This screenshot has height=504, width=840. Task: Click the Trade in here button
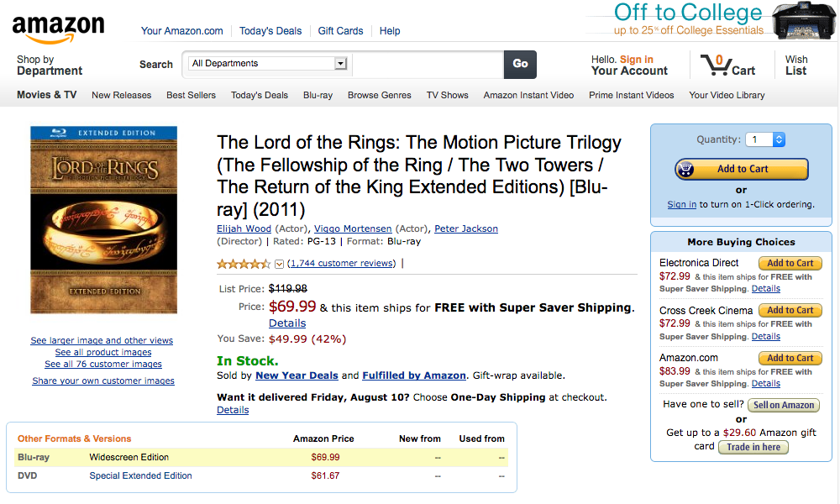point(753,447)
